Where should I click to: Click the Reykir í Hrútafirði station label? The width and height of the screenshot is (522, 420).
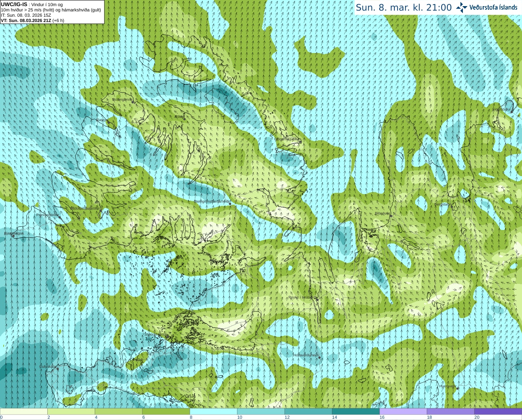click(302, 297)
